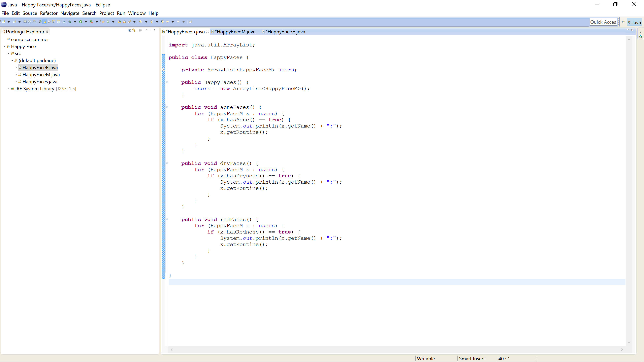Toggle Link with Editor in Package Explorer
This screenshot has height=362, width=644.
(134, 30)
